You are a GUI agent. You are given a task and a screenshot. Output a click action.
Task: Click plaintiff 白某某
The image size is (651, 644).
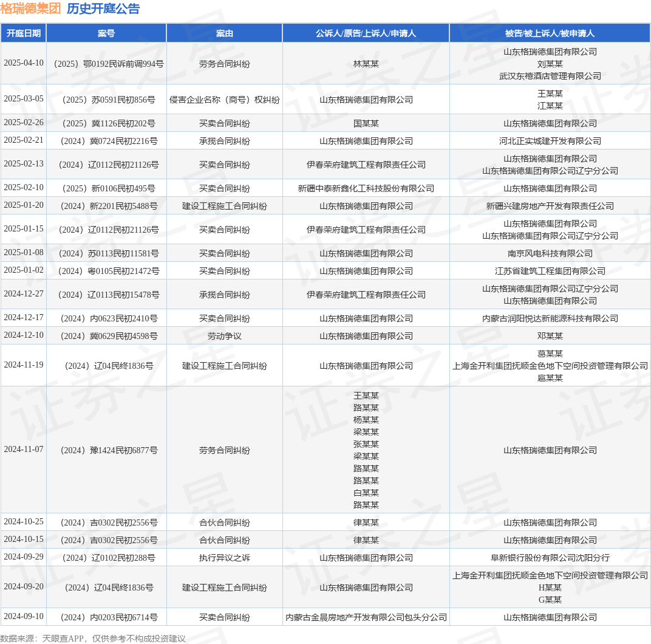[x=366, y=493]
